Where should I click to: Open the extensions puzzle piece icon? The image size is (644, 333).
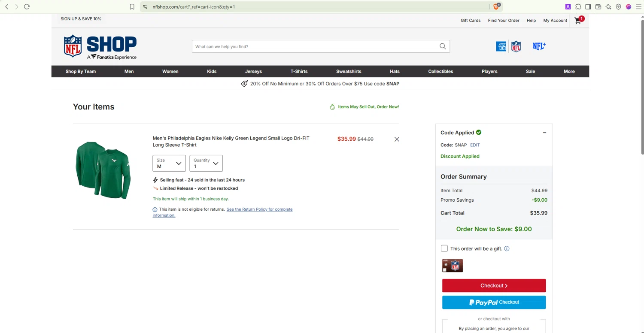pos(578,7)
